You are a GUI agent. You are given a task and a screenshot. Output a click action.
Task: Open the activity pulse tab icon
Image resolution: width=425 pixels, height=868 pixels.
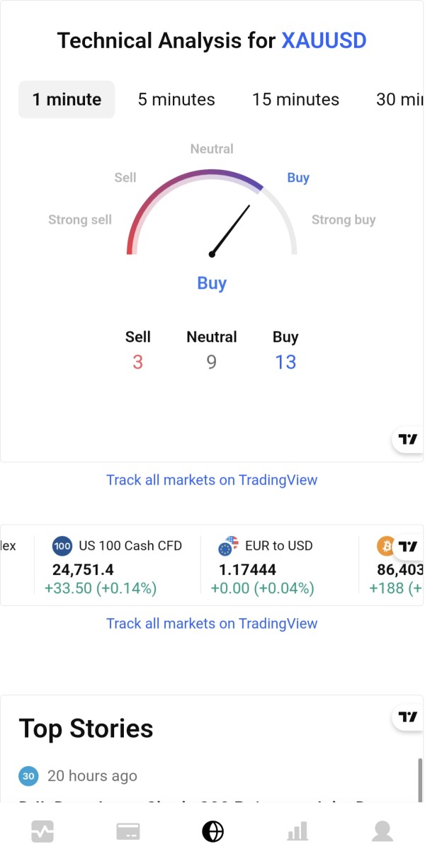(x=42, y=832)
